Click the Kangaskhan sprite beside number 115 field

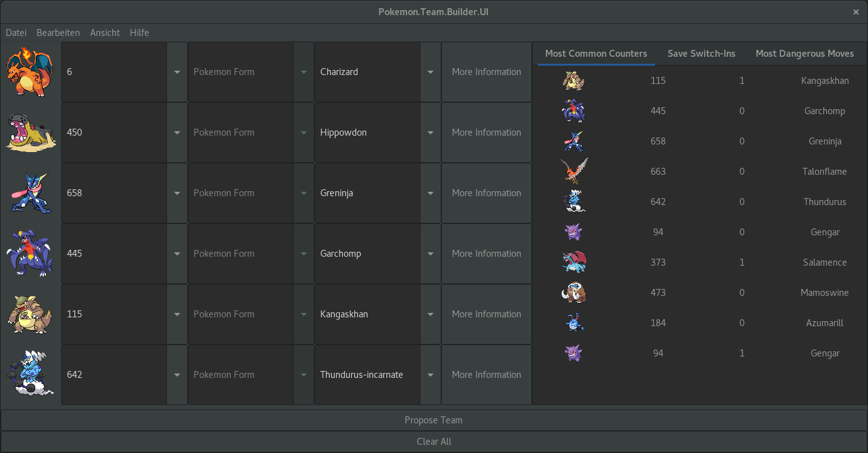30,314
